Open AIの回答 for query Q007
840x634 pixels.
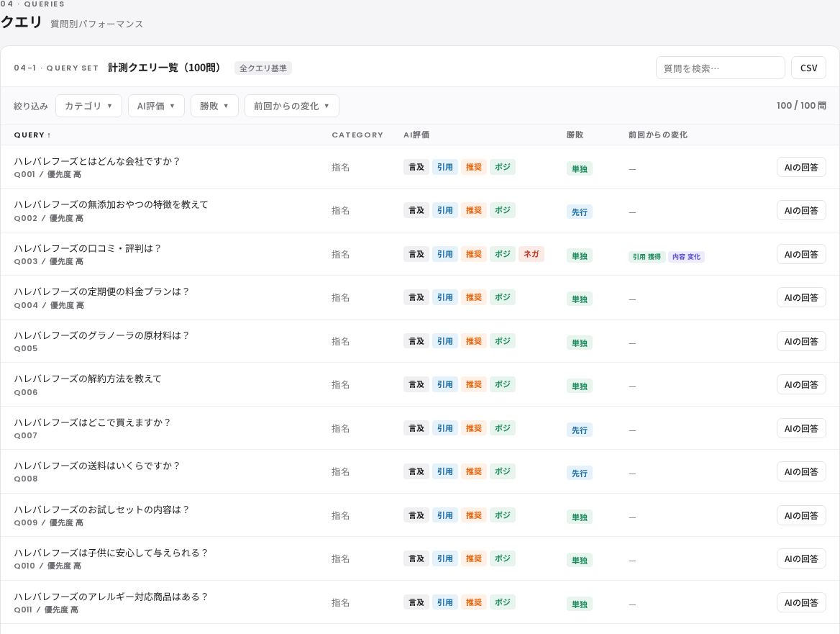[801, 429]
